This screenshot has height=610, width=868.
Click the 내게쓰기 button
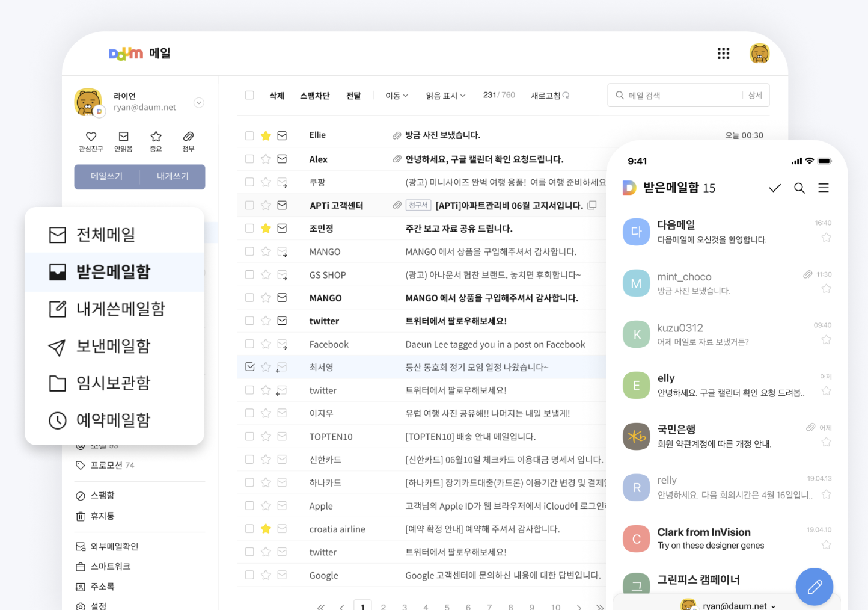173,176
